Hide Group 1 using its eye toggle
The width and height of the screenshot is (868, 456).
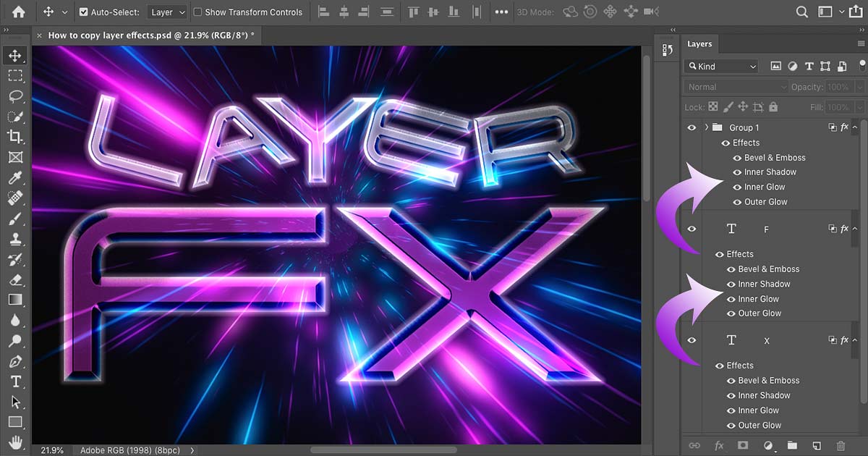point(691,127)
